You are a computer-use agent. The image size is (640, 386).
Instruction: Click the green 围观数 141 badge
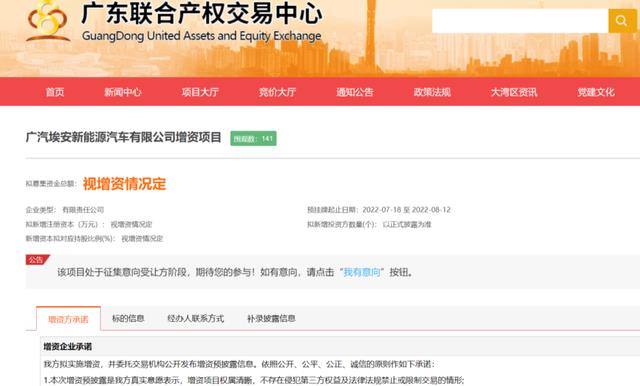click(253, 138)
